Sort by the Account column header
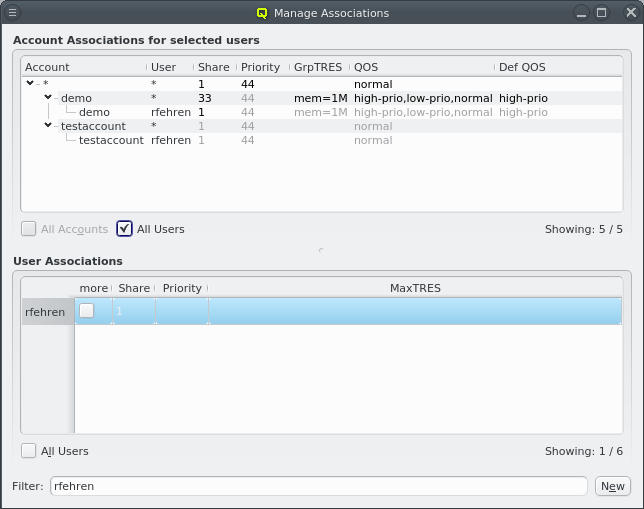Screen dimensions: 644x509 click(84, 67)
